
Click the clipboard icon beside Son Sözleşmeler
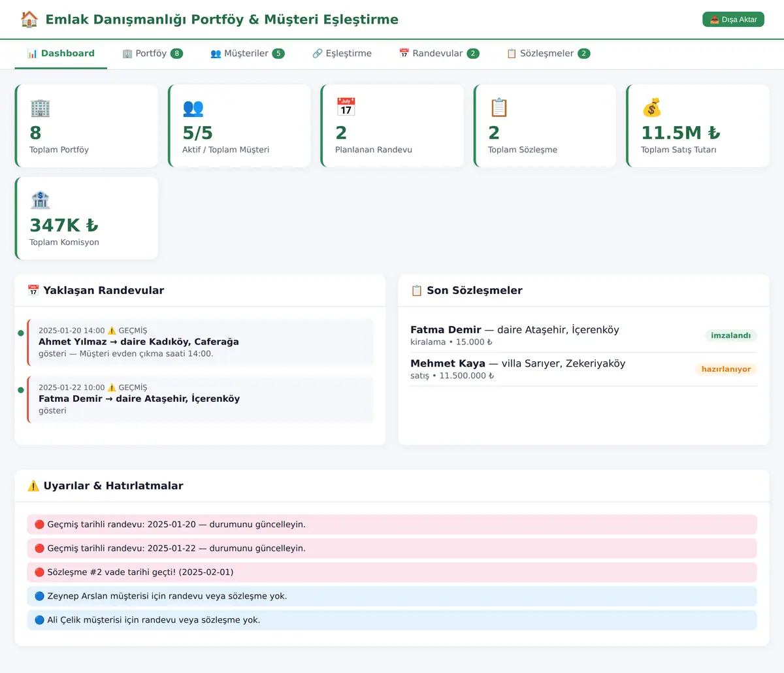(x=417, y=290)
